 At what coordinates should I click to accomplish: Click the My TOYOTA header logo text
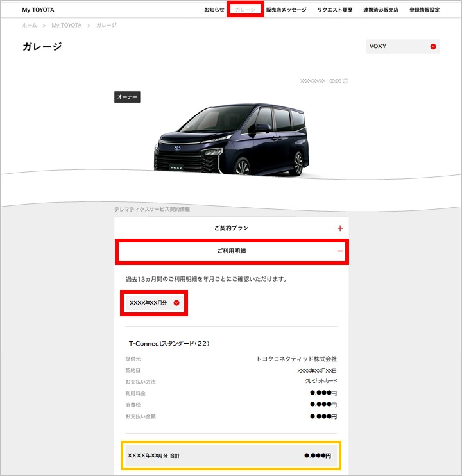[x=38, y=10]
